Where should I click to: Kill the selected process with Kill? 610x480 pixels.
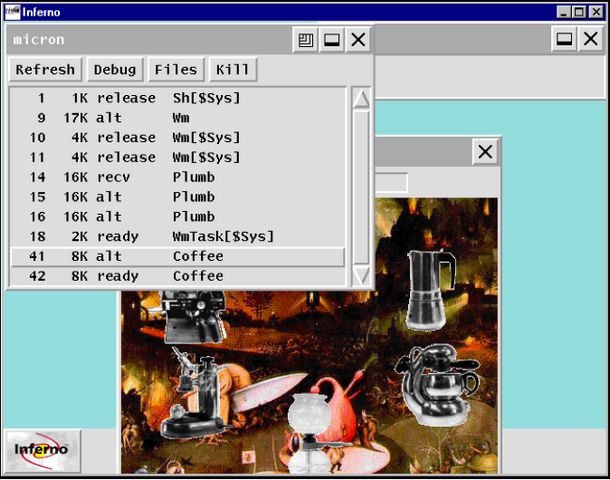[233, 70]
